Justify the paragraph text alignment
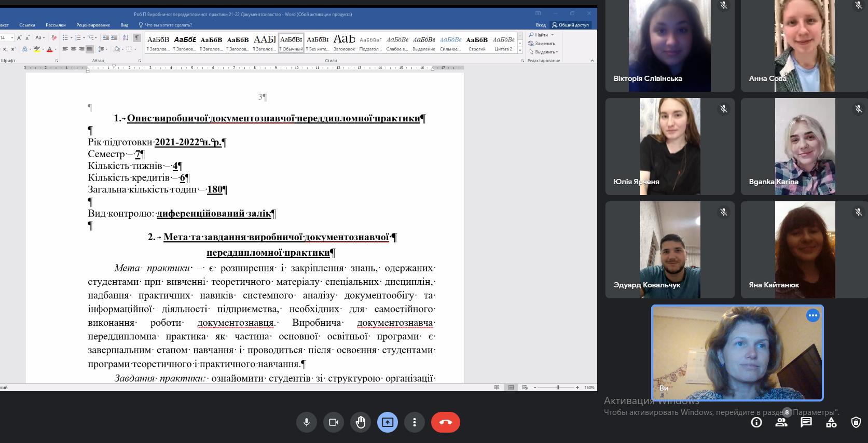 tap(90, 49)
